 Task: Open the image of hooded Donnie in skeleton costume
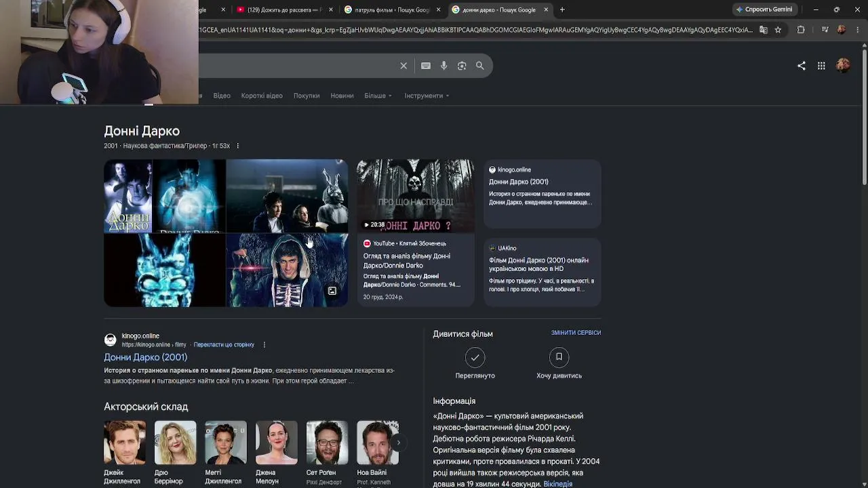tap(287, 270)
